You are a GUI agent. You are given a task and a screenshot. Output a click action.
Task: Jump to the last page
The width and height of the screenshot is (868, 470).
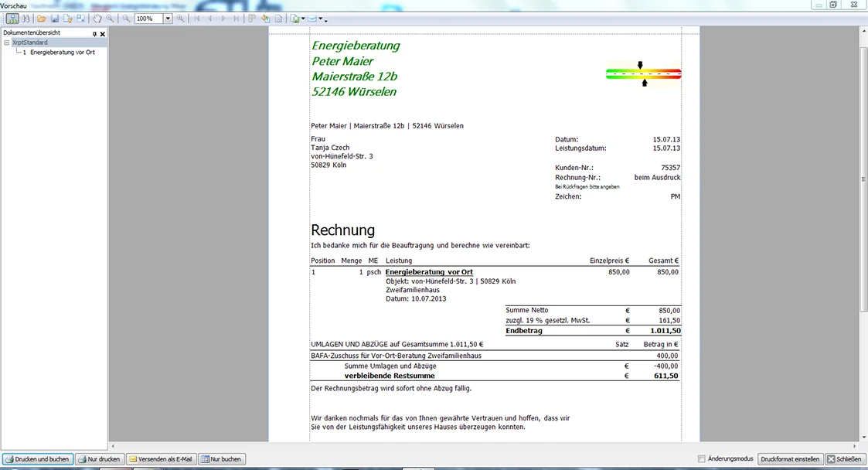(x=237, y=19)
